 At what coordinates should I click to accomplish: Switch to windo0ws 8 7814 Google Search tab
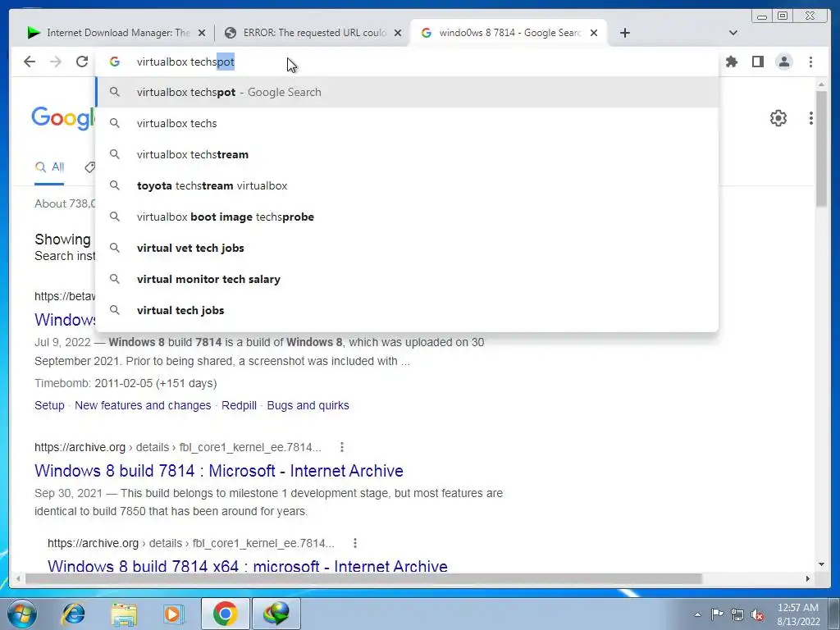[x=509, y=33]
